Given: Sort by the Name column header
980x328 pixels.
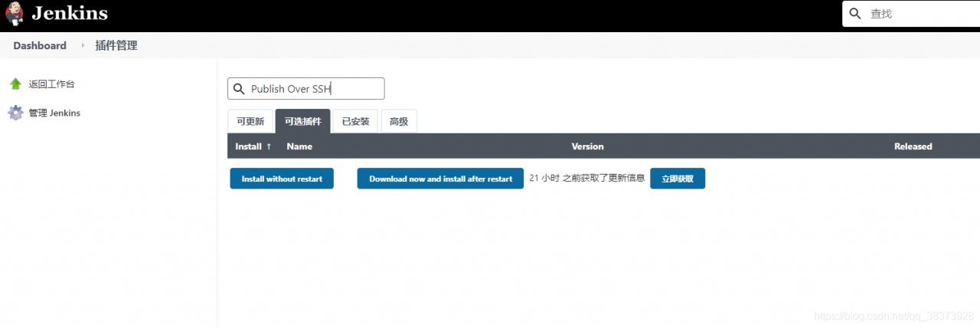Looking at the screenshot, I should point(299,146).
